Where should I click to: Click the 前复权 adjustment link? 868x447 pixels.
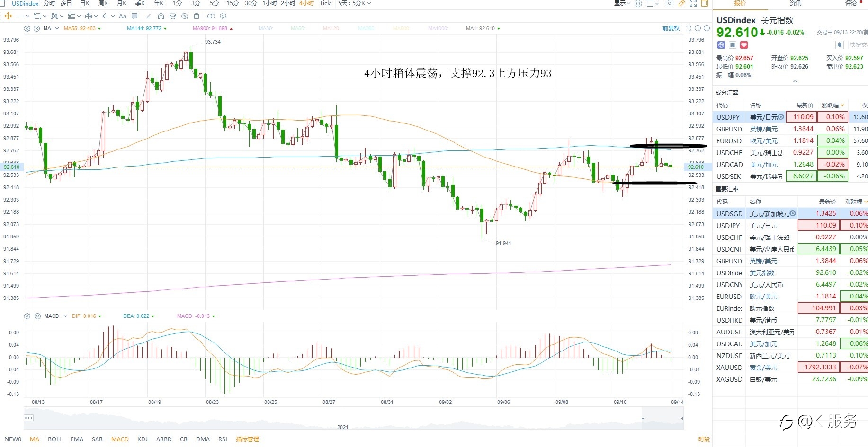pos(671,28)
